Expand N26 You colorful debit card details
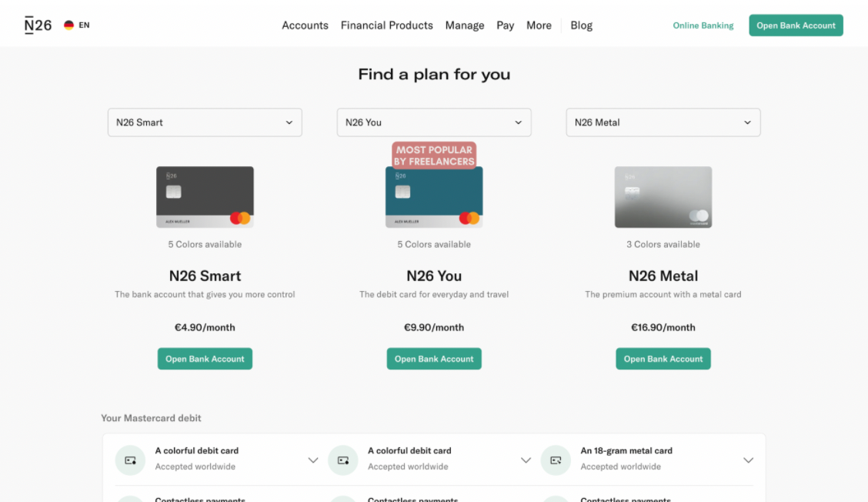The image size is (868, 502). coord(526,460)
